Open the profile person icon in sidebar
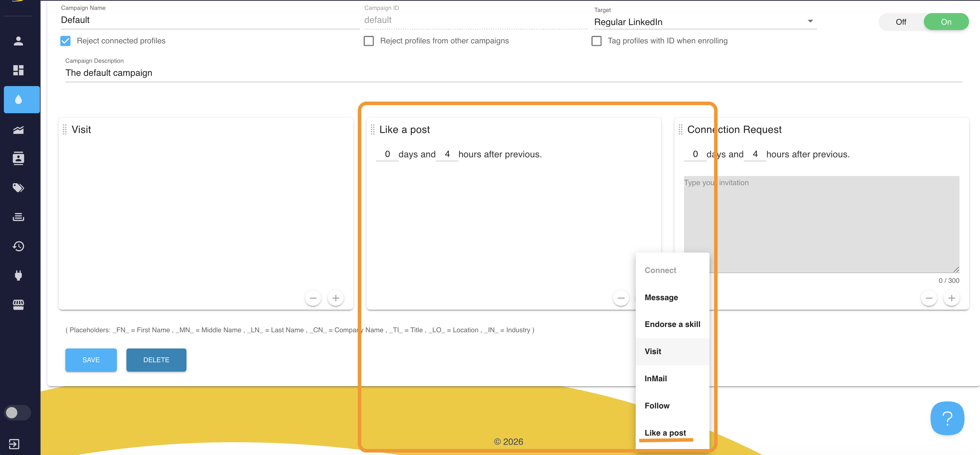 [18, 41]
